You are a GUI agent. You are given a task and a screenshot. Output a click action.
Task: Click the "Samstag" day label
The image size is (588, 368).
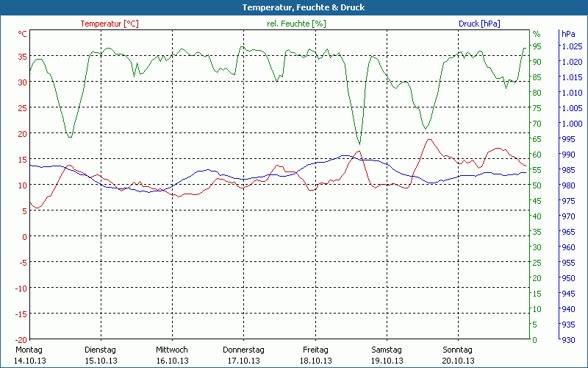click(387, 350)
